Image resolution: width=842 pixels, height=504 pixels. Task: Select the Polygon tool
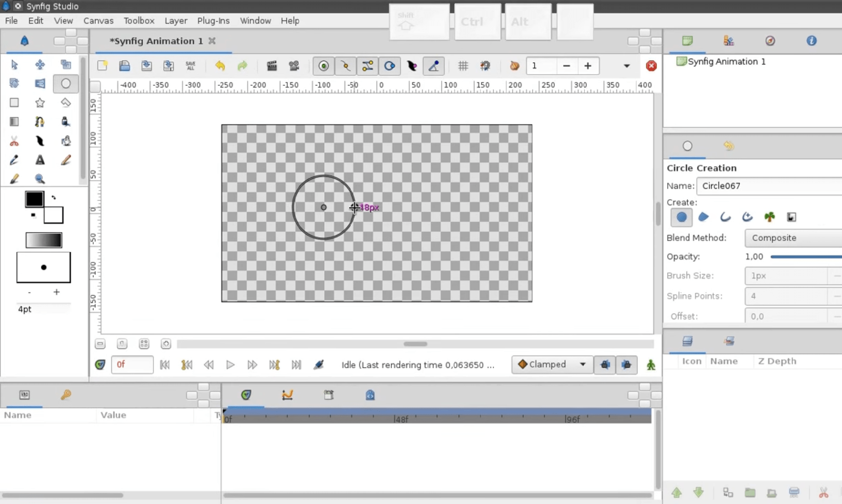(65, 102)
